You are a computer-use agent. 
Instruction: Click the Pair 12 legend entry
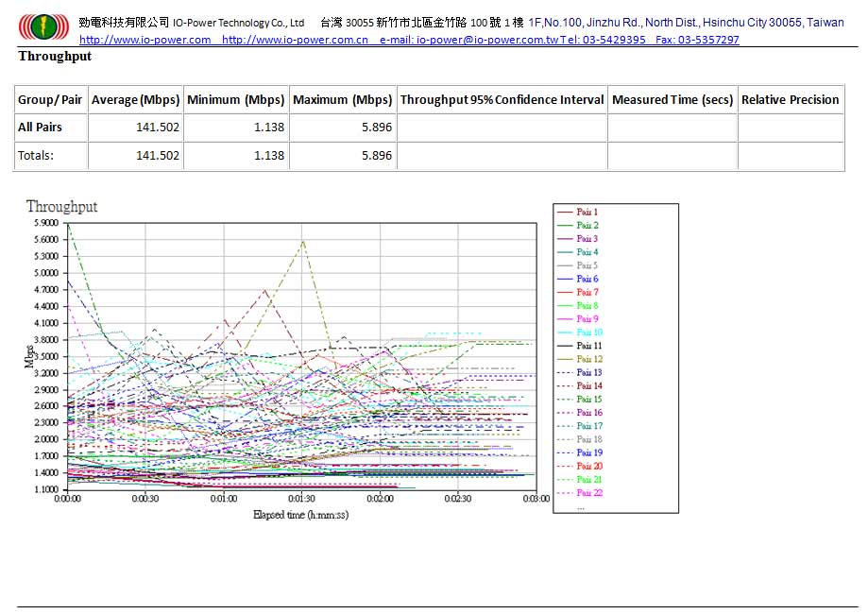580,359
